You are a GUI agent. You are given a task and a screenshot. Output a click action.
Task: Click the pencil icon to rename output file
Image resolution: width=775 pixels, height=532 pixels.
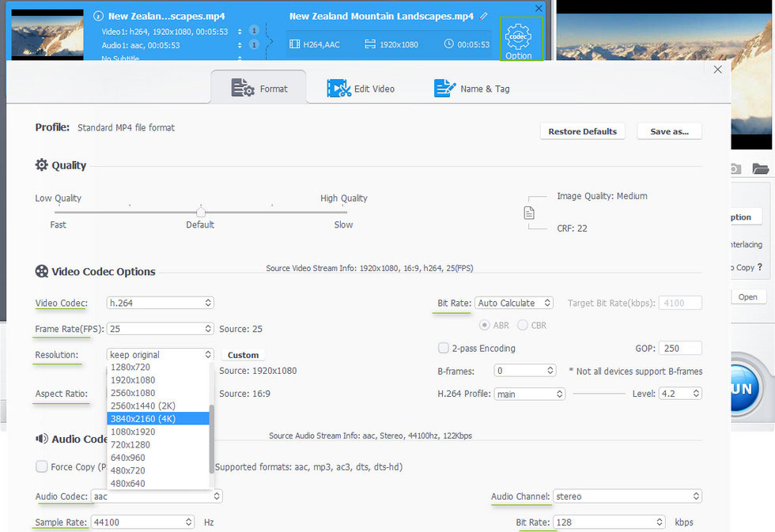[x=484, y=16]
